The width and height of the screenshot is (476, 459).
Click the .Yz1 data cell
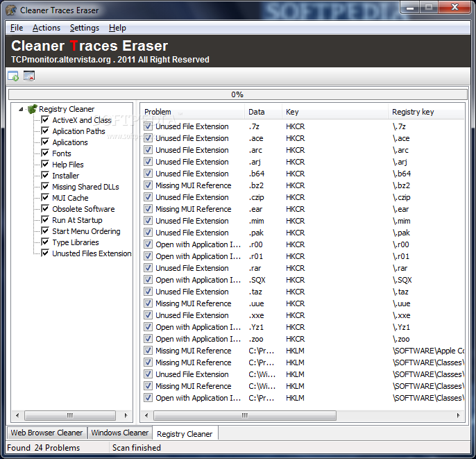[256, 327]
